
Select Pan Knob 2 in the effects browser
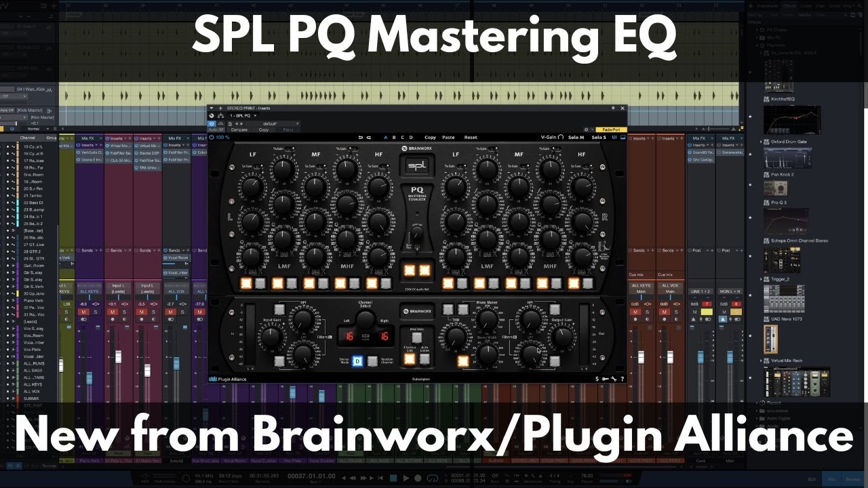(783, 174)
